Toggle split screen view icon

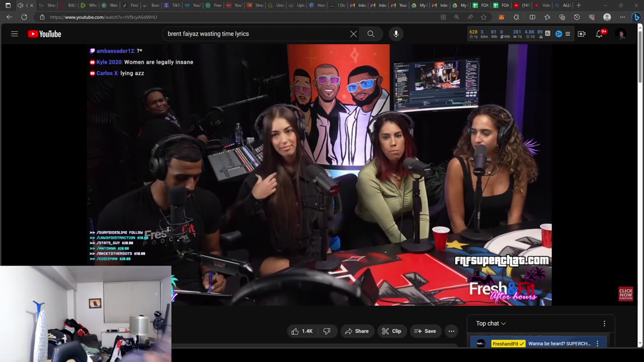point(532,17)
